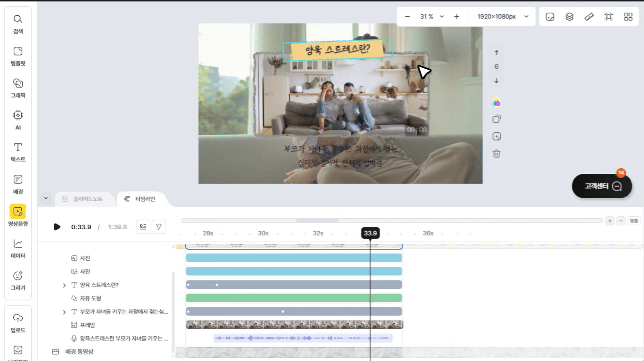The image size is (644, 361).
Task: Click the grid view icon
Action: [628, 16]
